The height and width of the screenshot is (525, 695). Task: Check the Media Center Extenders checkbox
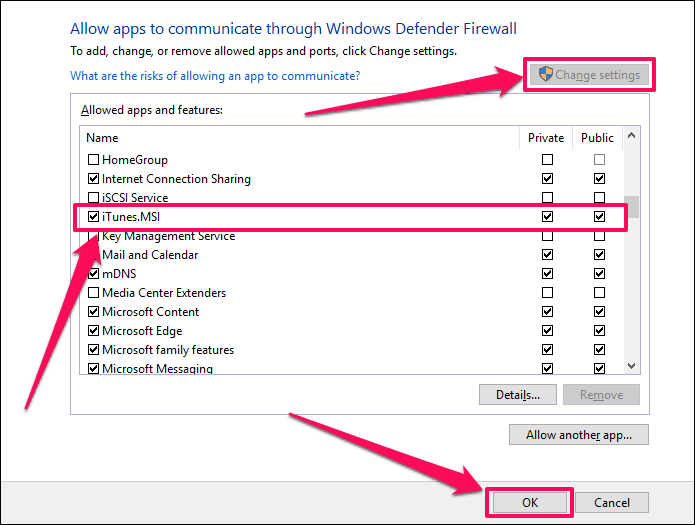(93, 293)
